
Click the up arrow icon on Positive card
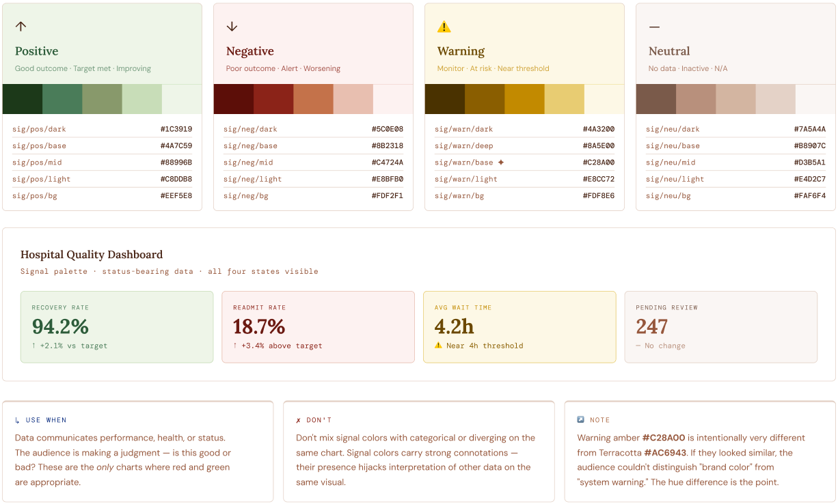(21, 26)
